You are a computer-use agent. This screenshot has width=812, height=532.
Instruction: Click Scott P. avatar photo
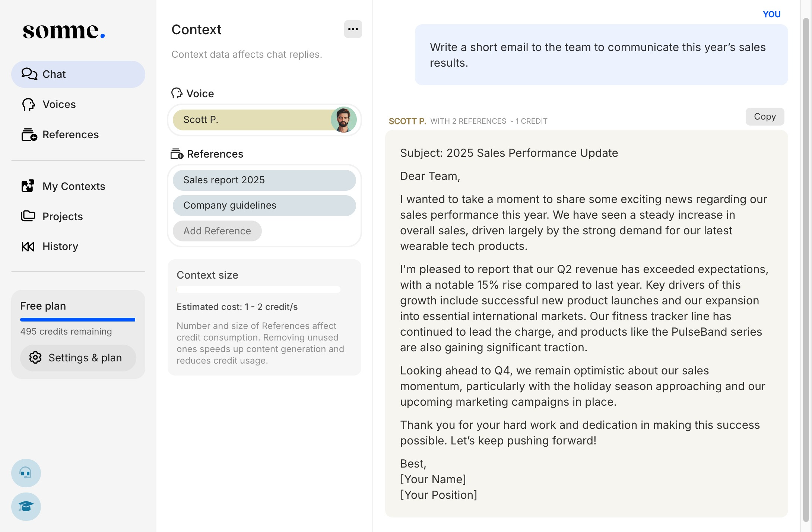point(343,120)
